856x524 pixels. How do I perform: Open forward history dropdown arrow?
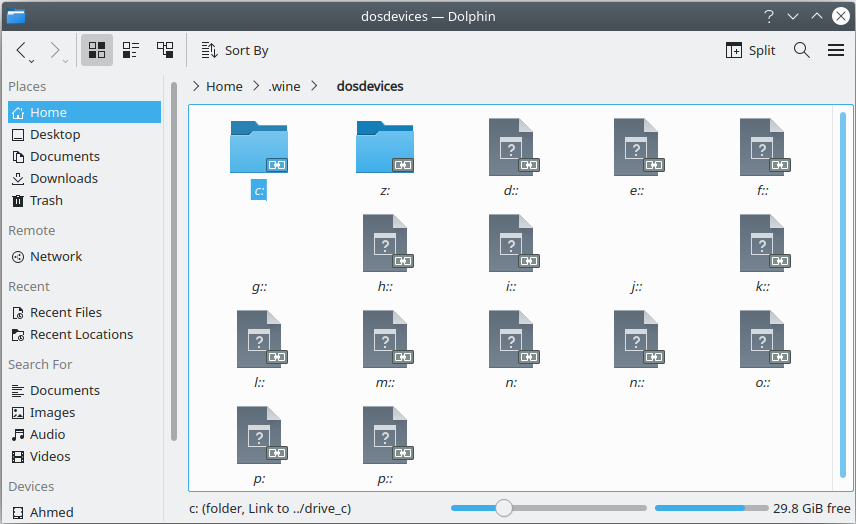pos(66,61)
